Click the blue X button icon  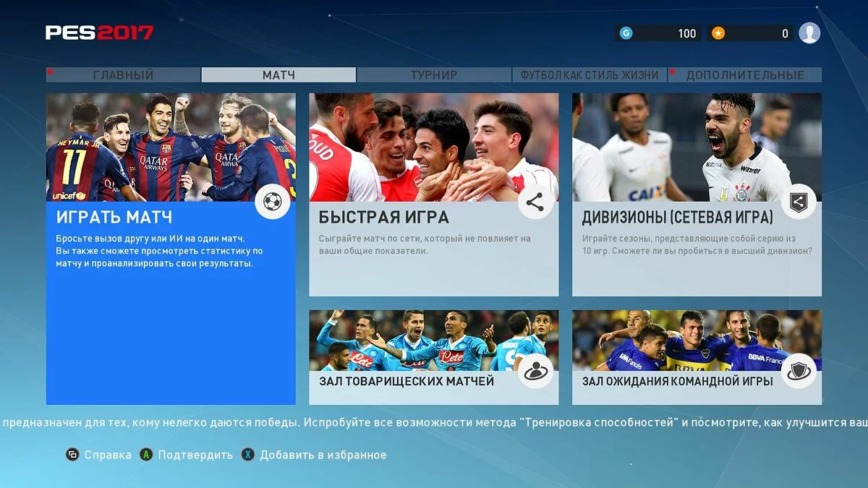[x=248, y=455]
